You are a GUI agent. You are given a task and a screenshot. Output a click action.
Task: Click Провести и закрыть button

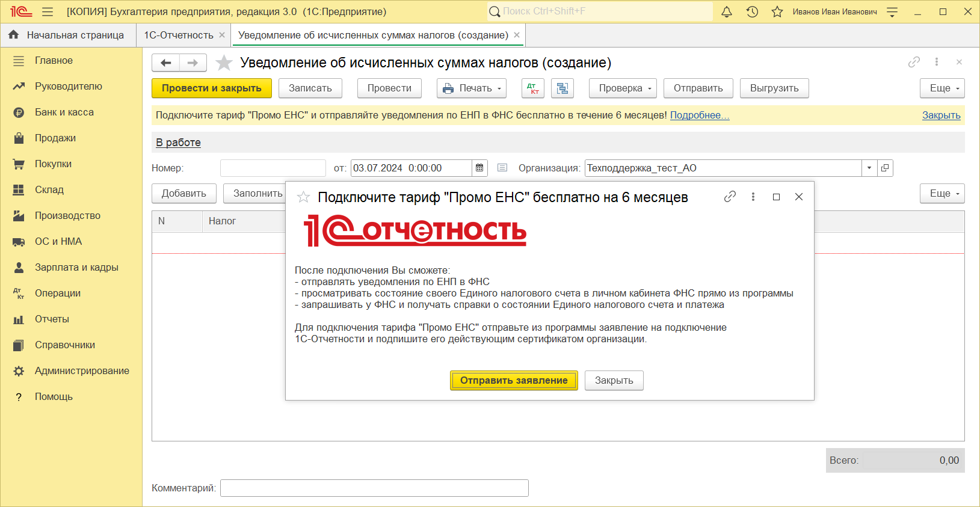tap(212, 88)
